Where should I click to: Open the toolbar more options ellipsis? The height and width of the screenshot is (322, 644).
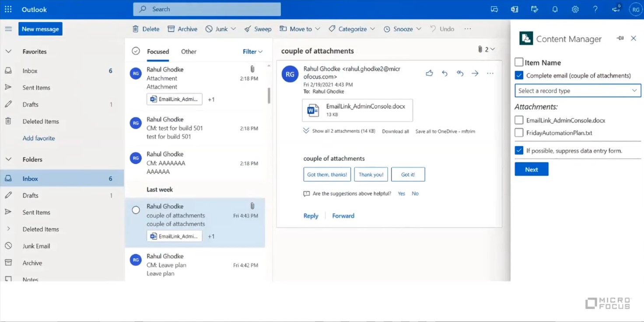(x=468, y=29)
